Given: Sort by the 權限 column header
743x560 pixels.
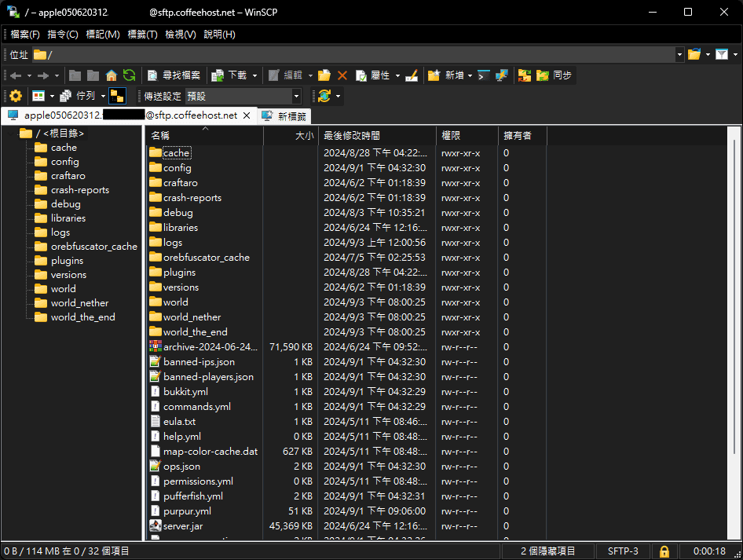Looking at the screenshot, I should [467, 136].
